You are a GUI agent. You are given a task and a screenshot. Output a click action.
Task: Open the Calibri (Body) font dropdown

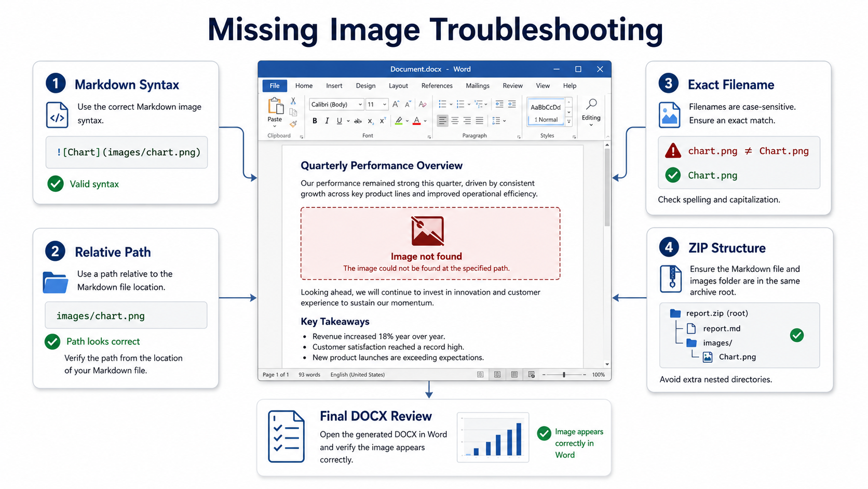360,104
